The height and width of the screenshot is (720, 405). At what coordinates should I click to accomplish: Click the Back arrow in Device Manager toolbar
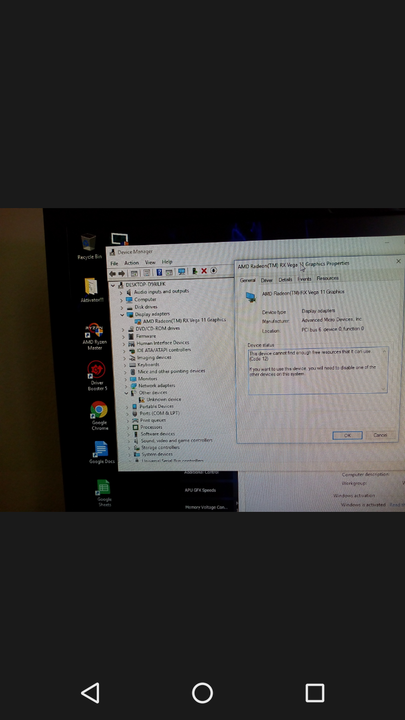pos(112,274)
